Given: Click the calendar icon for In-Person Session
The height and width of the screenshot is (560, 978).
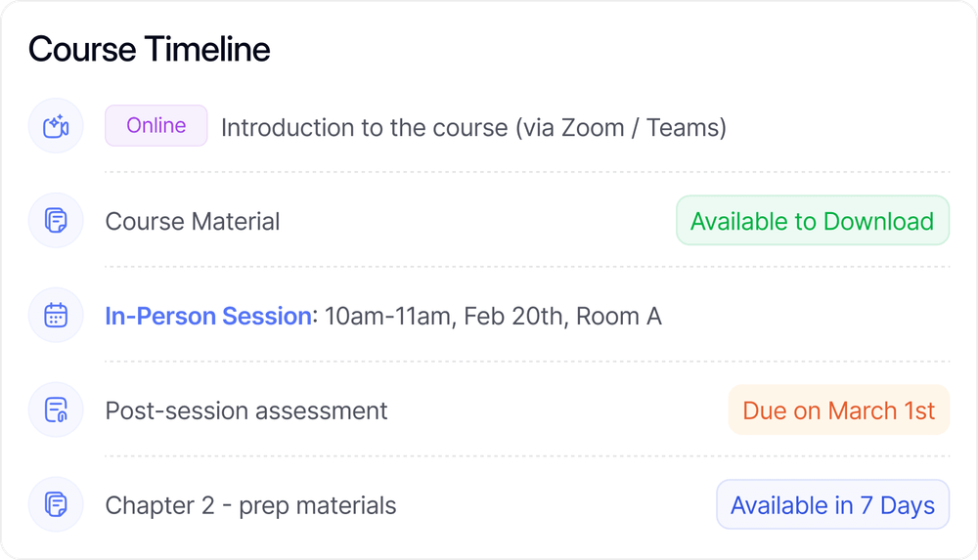Looking at the screenshot, I should [x=56, y=316].
